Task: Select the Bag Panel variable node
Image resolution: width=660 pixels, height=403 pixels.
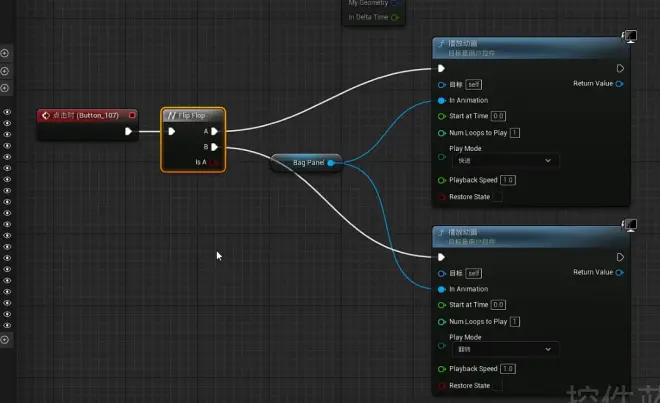Action: coord(306,163)
